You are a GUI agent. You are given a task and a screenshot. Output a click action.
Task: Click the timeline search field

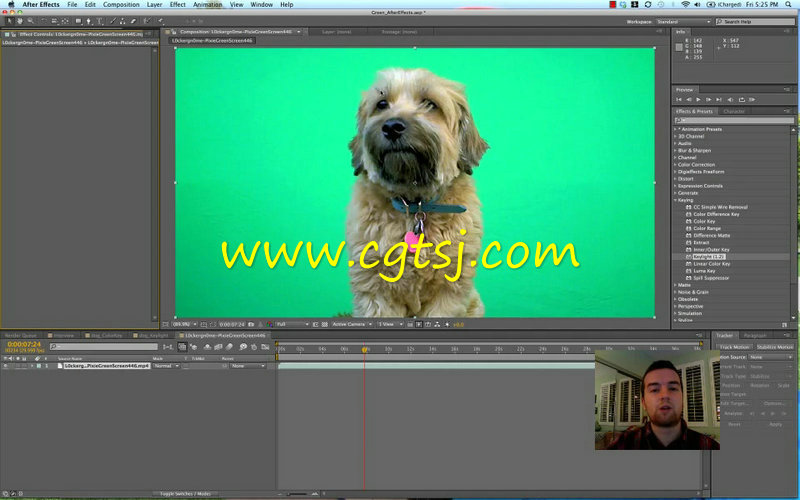(104, 347)
